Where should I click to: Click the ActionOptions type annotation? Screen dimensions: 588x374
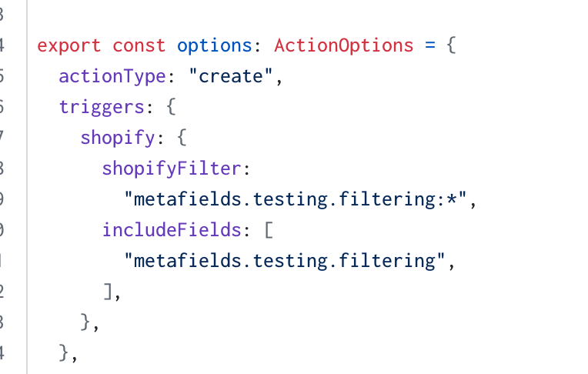click(x=343, y=45)
